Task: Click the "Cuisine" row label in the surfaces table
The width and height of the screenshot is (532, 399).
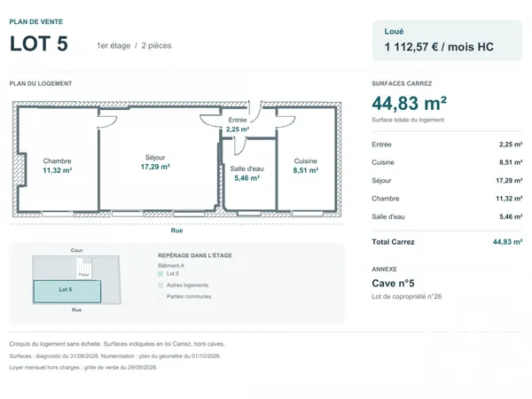Action: pyautogui.click(x=383, y=162)
